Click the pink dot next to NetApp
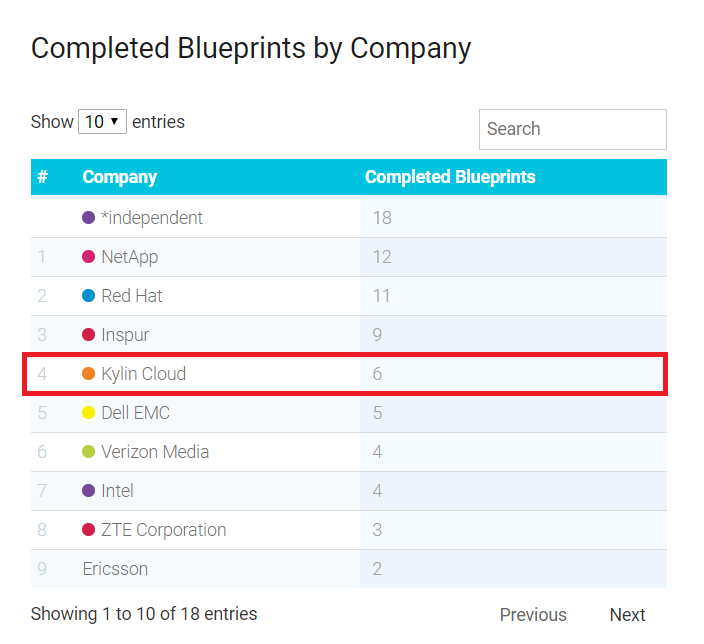This screenshot has width=704, height=644. (x=88, y=257)
